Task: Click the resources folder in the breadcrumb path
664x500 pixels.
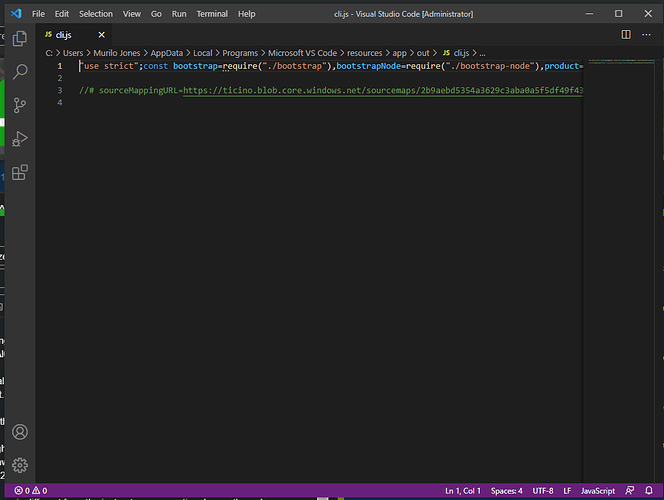Action: tap(365, 52)
